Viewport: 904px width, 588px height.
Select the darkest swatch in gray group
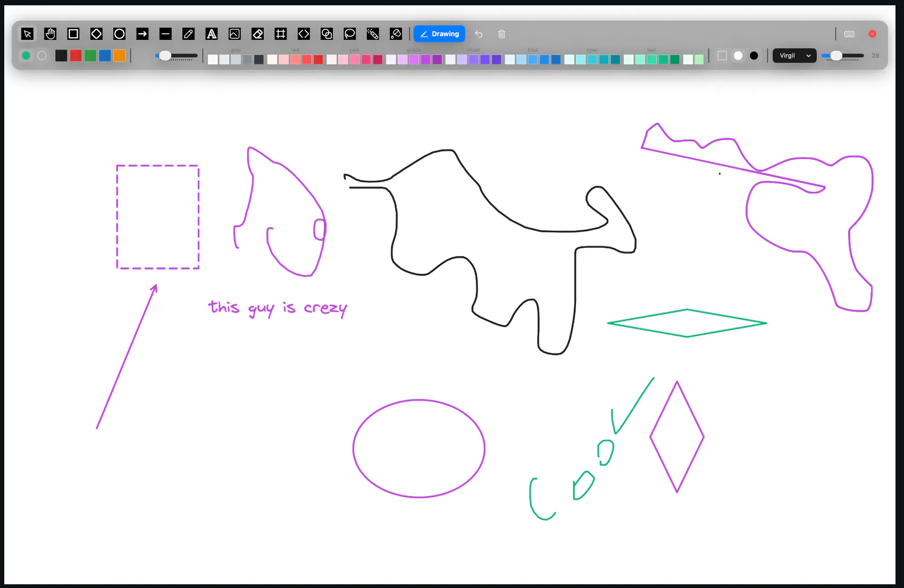[x=259, y=60]
